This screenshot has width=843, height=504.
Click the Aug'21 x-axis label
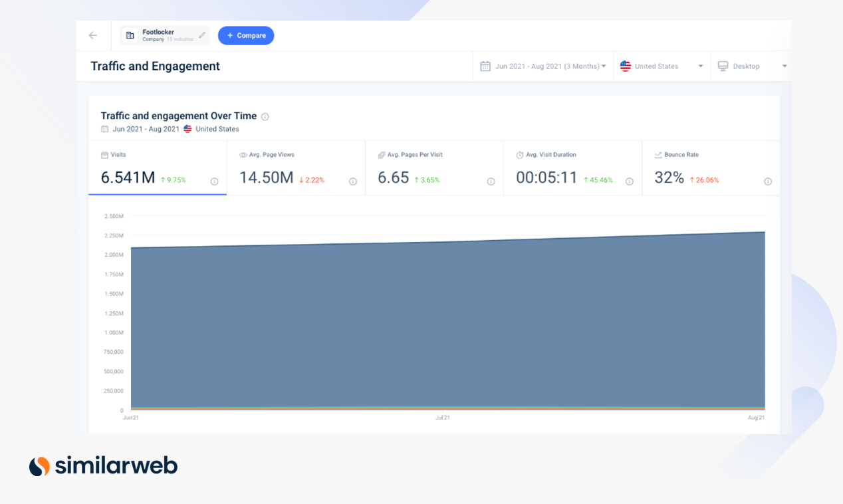[756, 418]
